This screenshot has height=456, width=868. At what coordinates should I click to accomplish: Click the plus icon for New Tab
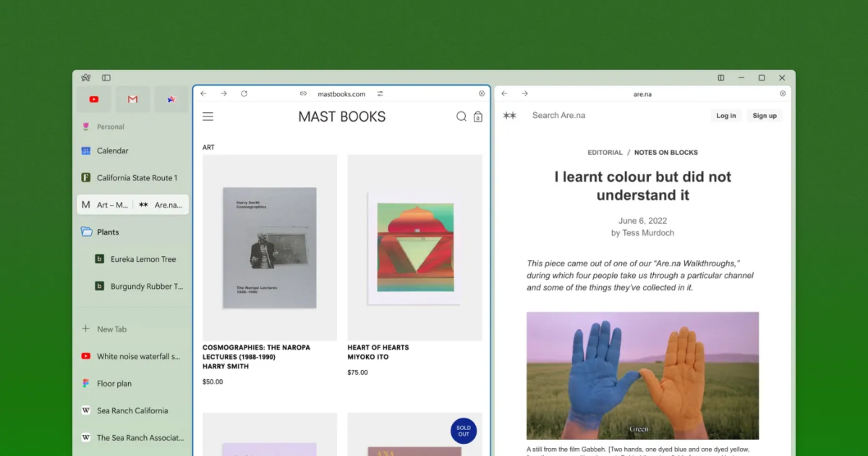pos(86,329)
